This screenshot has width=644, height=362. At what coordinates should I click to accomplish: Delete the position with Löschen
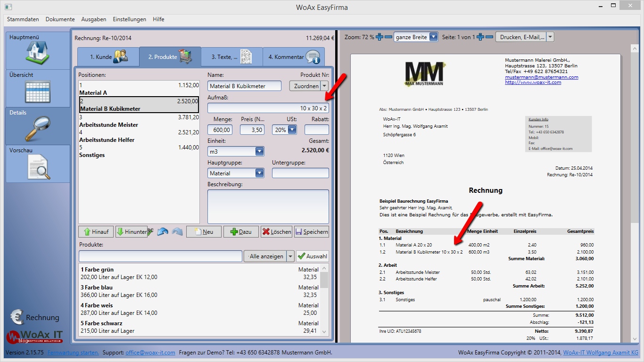(x=276, y=231)
